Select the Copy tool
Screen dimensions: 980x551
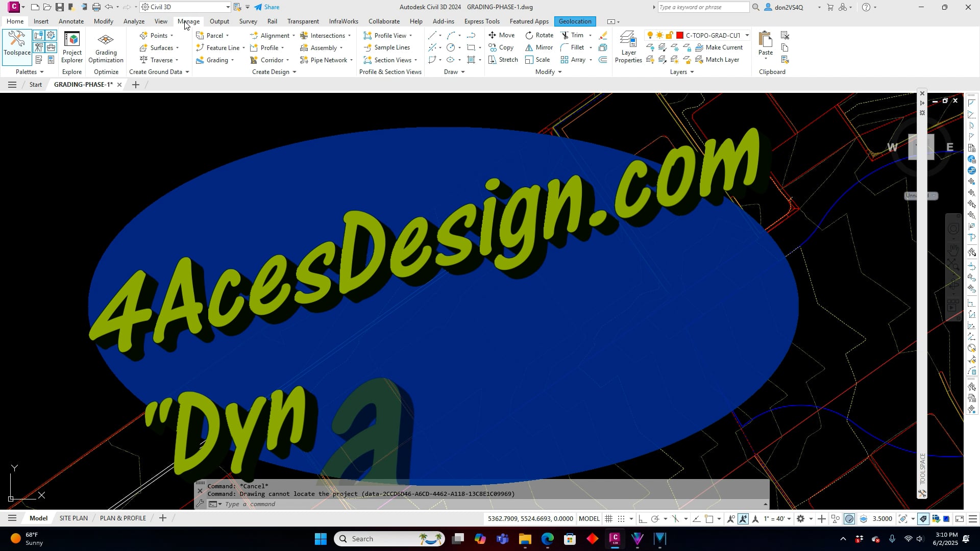coord(501,47)
